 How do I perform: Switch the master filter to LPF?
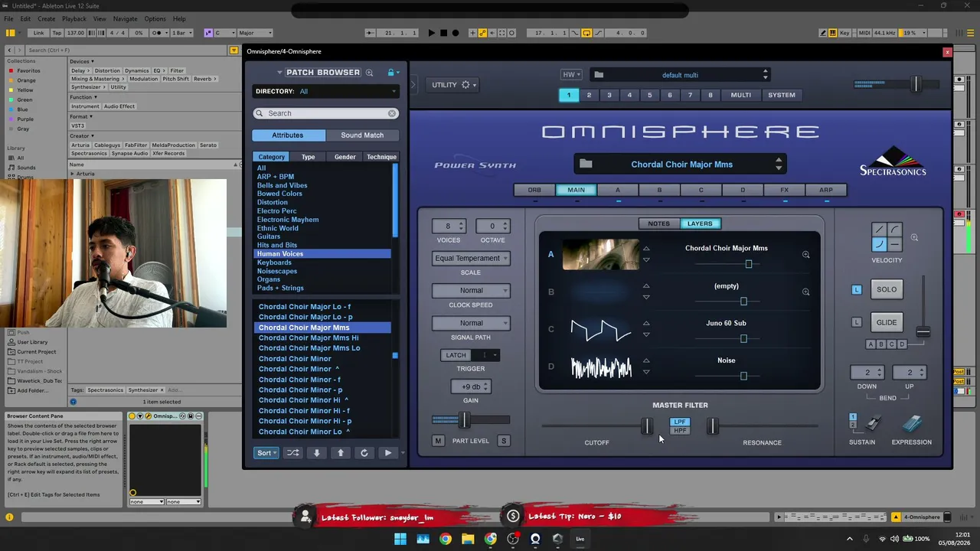pyautogui.click(x=680, y=422)
